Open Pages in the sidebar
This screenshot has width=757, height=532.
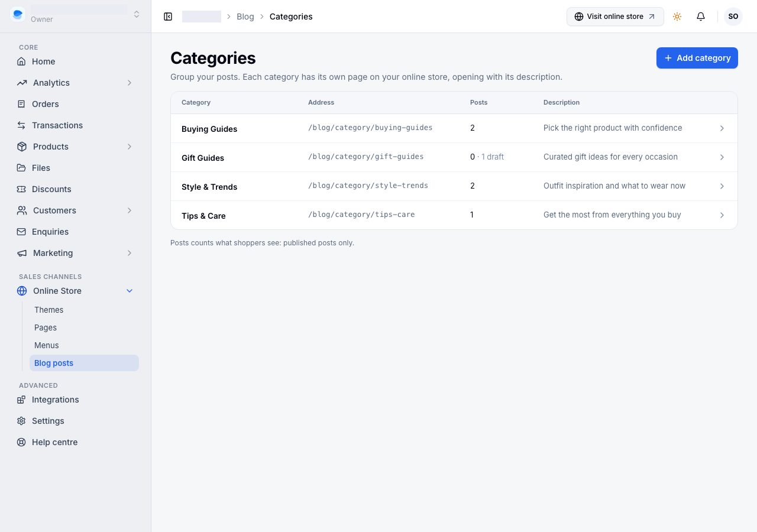[x=84, y=327]
